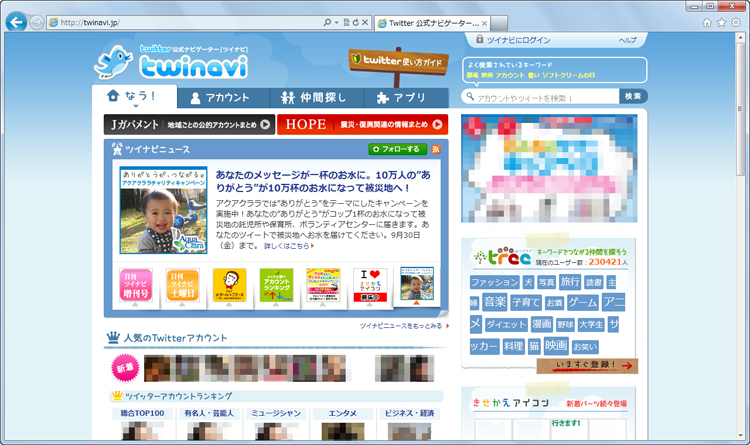Click the 漫画 keyword tag
Viewport: 750px width, 445px height.
(542, 324)
